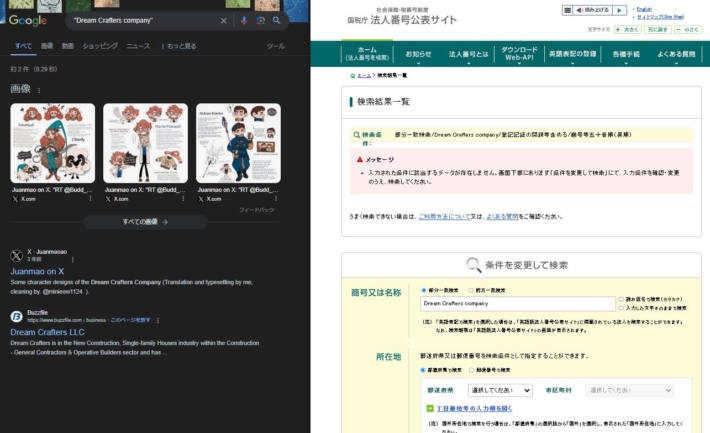Viewport: 710px width, 433px height.
Task: Open options menu beside the 画像 heading
Action: [x=39, y=90]
